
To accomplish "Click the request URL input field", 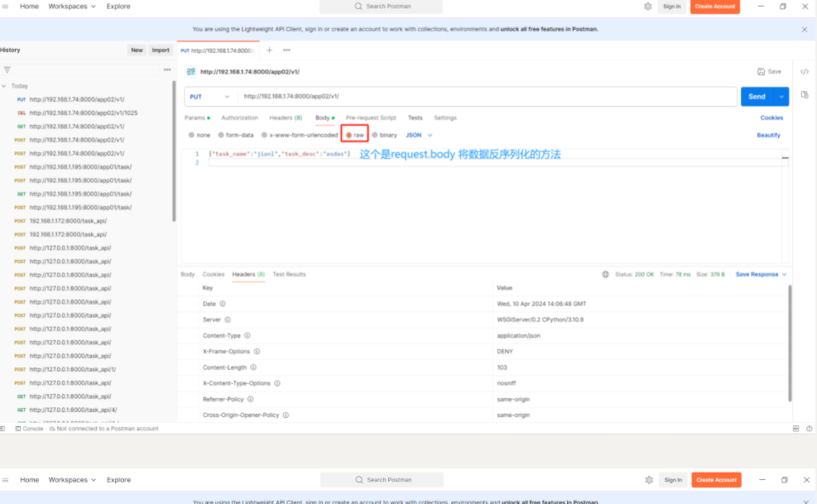I will point(488,97).
